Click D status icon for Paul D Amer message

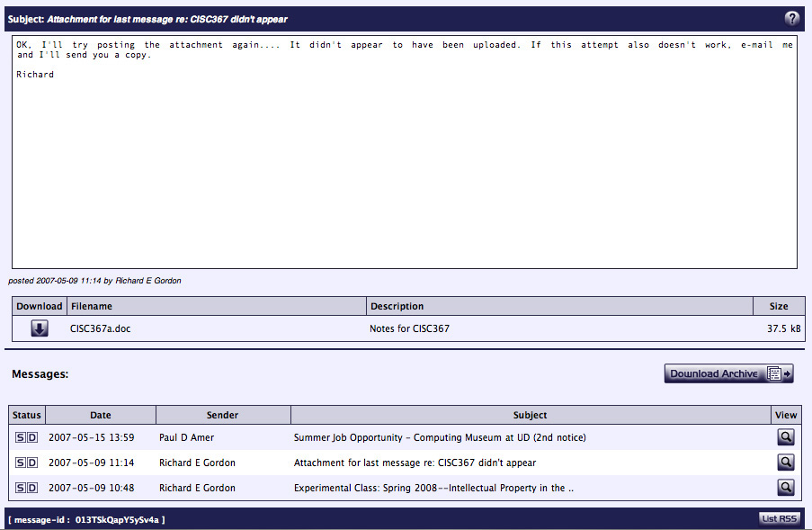click(32, 437)
